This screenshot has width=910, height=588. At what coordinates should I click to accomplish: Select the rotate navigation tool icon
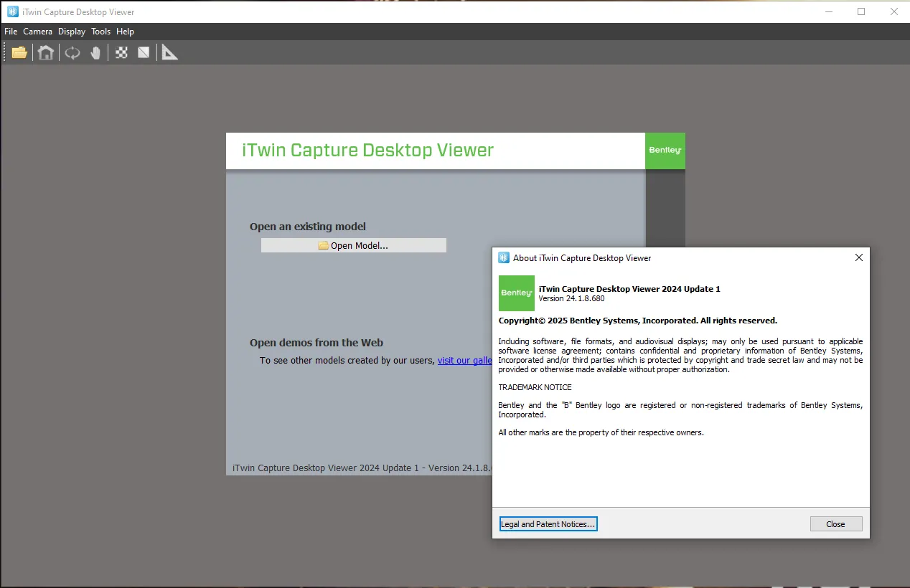(x=72, y=52)
